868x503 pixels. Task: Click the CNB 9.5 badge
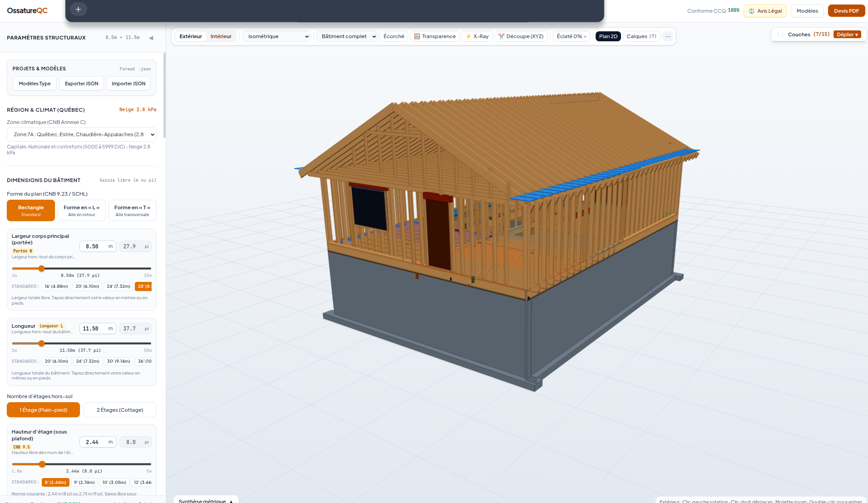[21, 447]
